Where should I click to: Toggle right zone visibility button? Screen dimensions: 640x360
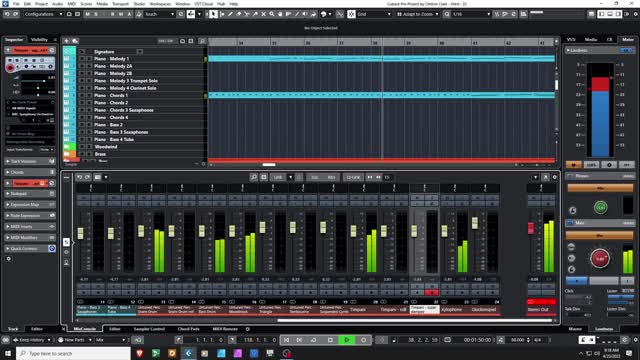[x=618, y=14]
